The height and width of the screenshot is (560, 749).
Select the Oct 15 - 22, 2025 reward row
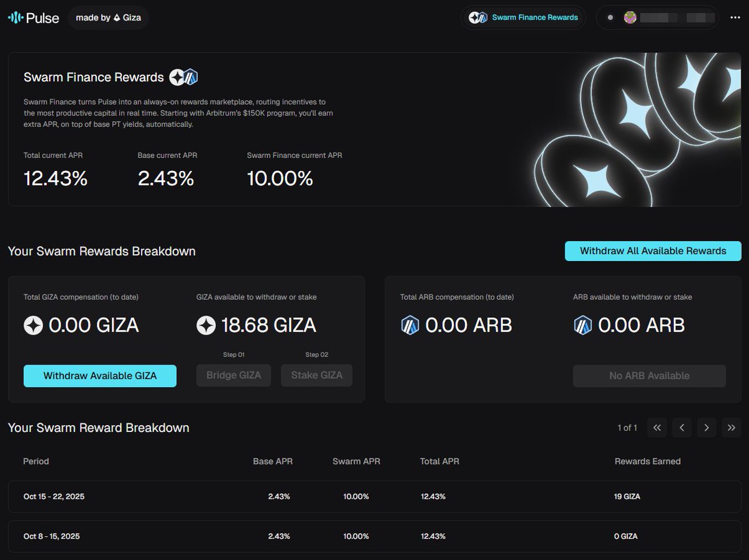[374, 496]
